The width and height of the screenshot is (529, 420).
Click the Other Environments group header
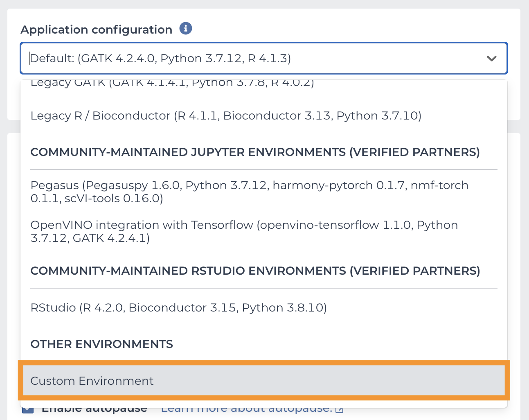(x=102, y=344)
